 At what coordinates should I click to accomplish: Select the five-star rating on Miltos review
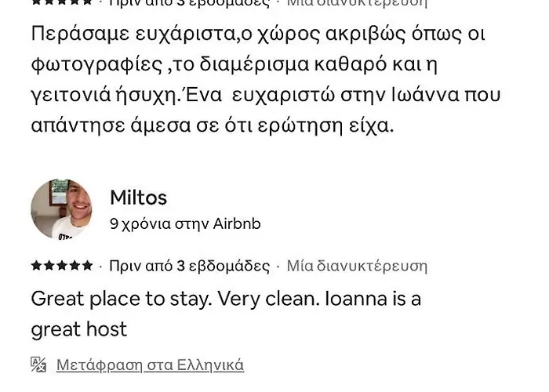(x=62, y=266)
